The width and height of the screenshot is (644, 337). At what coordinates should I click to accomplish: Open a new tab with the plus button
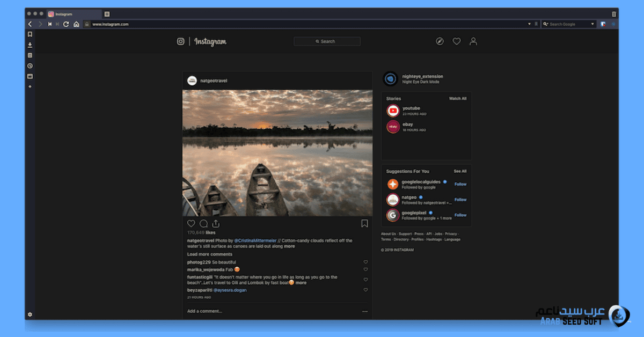coord(107,14)
